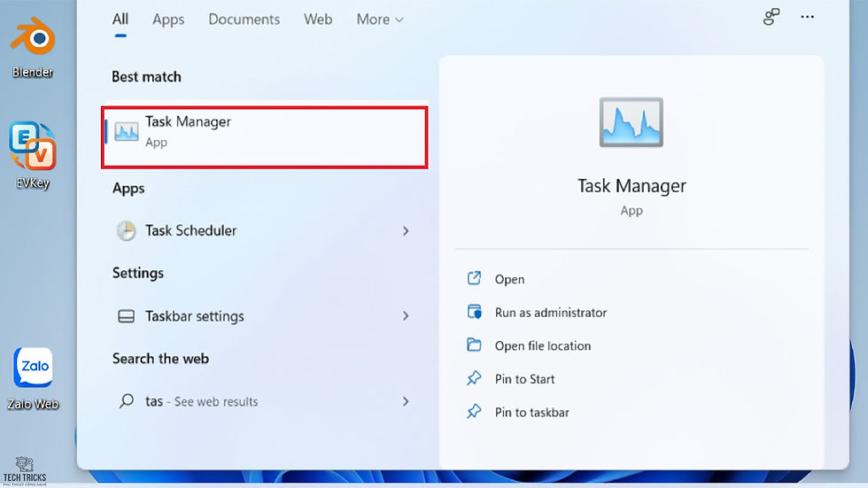Click the Open icon in preview pane
The image size is (868, 488).
point(474,278)
